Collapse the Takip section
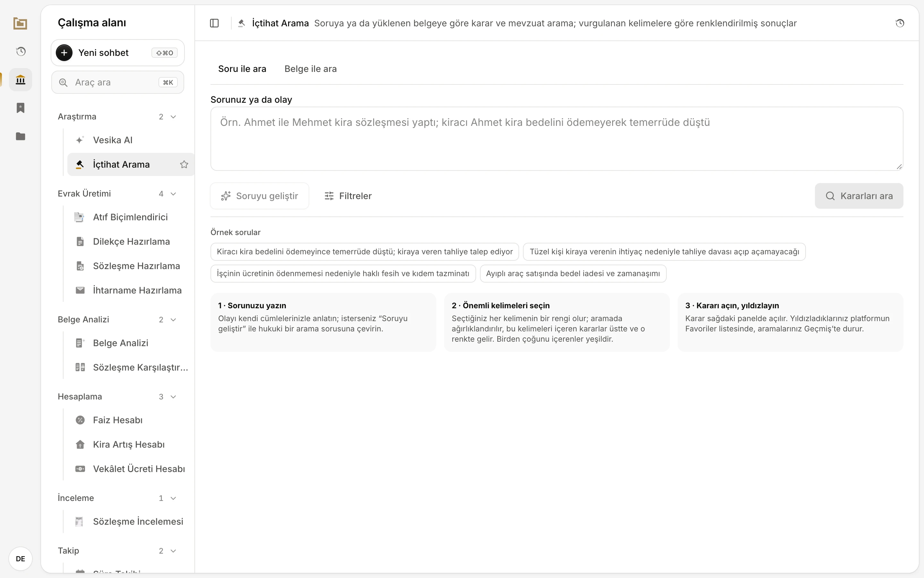 click(173, 551)
